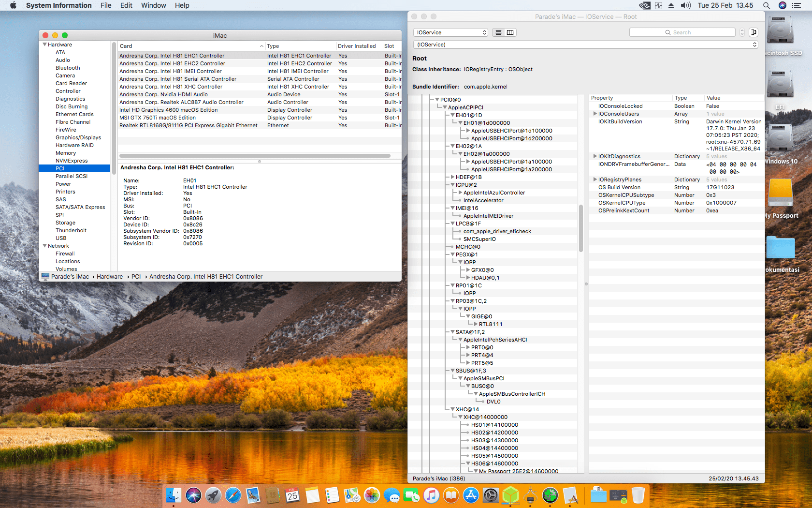812x508 pixels.
Task: Open the IOService plane dropdown
Action: (x=451, y=32)
